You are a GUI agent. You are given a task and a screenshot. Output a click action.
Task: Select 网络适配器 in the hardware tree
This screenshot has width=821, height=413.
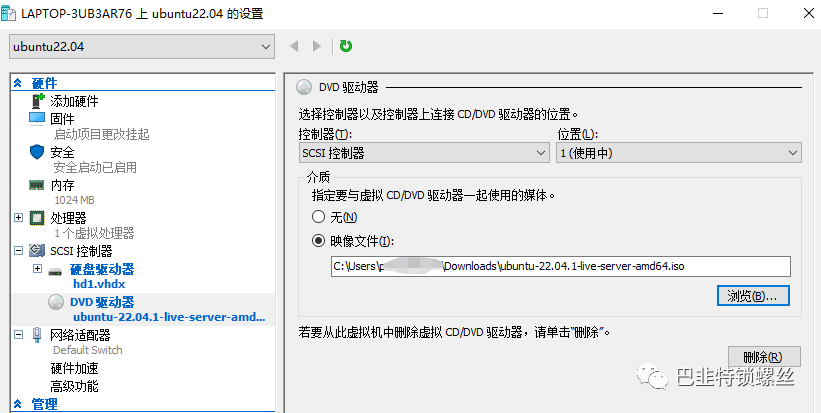(x=80, y=335)
